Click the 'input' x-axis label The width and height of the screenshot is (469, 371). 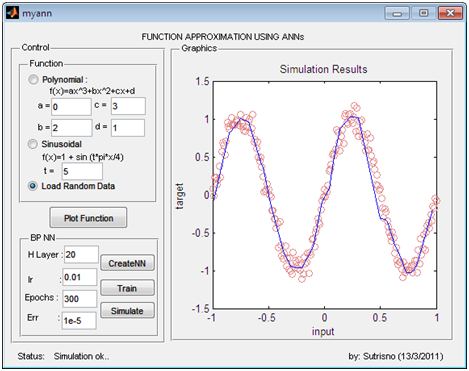[323, 331]
